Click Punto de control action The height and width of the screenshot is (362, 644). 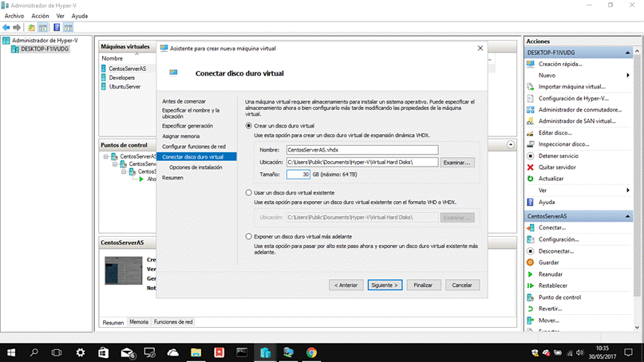[x=559, y=297]
